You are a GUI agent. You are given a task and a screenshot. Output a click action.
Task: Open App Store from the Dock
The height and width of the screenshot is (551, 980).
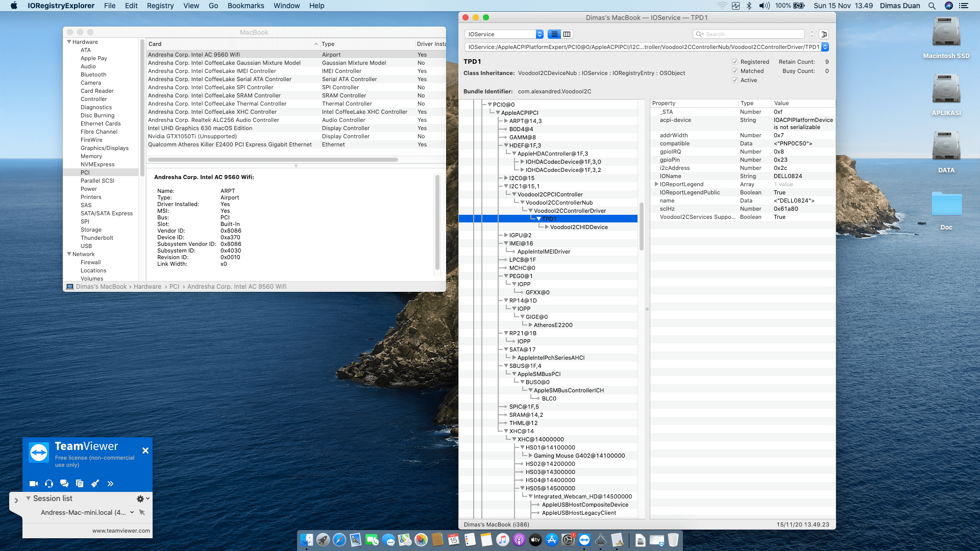(552, 539)
